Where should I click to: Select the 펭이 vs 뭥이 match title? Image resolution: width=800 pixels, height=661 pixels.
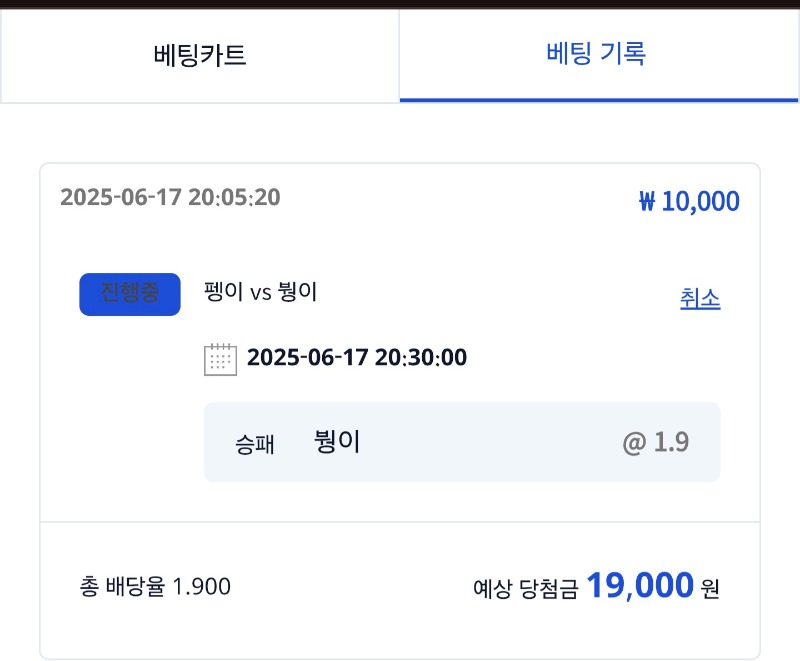pos(260,292)
